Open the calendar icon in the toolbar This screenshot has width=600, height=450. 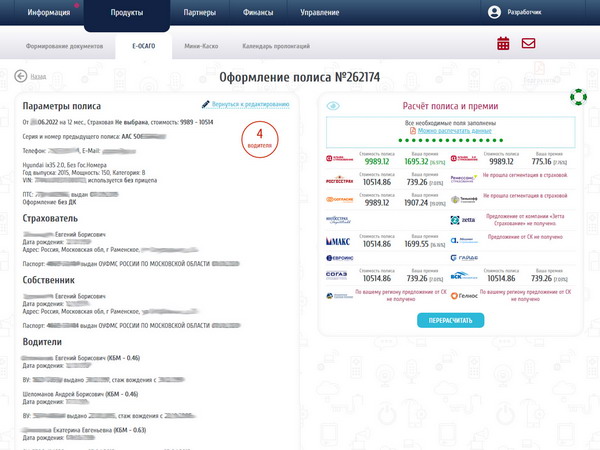[503, 43]
